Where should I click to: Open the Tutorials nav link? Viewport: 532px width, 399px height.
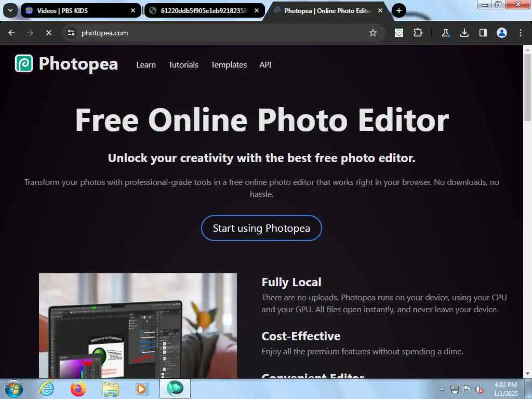point(183,65)
